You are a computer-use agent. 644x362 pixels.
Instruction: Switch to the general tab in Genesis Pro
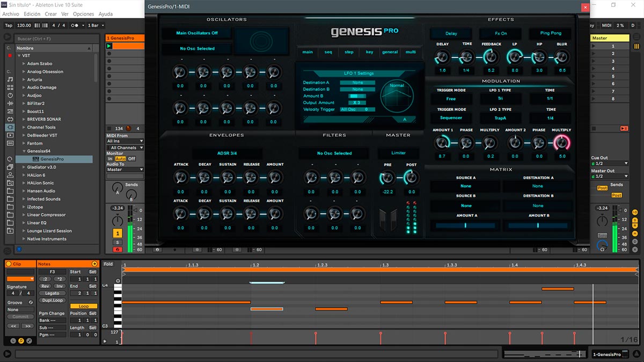(x=390, y=52)
